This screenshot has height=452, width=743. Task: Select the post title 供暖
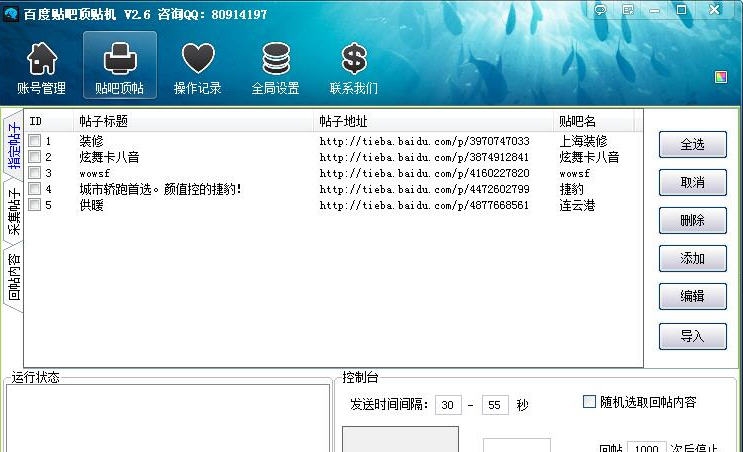pyautogui.click(x=91, y=206)
